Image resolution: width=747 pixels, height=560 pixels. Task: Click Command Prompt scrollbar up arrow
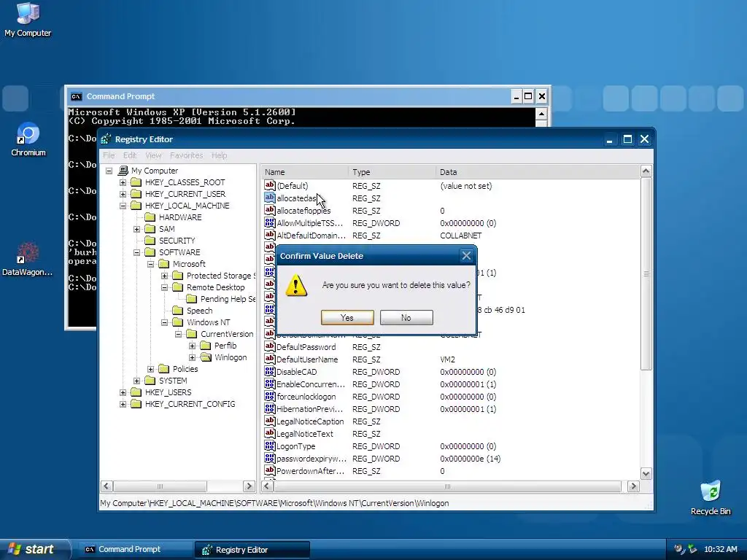(x=541, y=114)
